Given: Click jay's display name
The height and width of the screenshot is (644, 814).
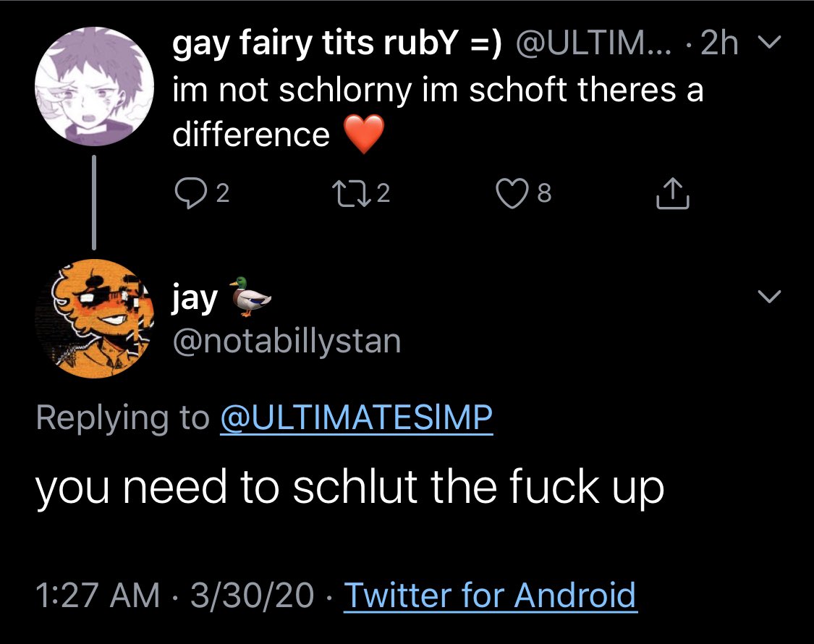Looking at the screenshot, I should point(195,299).
